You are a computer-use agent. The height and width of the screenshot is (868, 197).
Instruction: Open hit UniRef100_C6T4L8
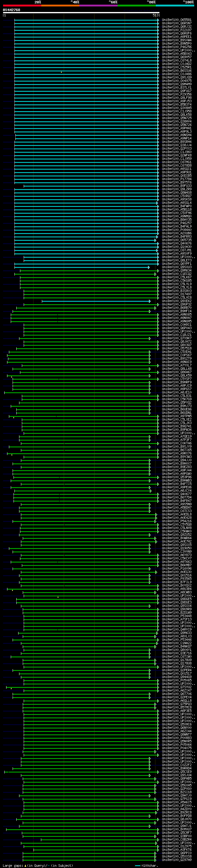coord(177,60)
